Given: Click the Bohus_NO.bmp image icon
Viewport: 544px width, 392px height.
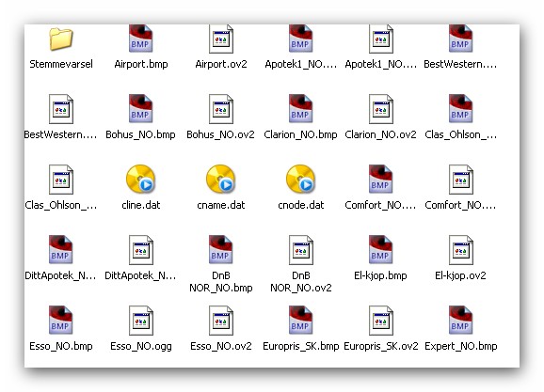Looking at the screenshot, I should tap(141, 108).
